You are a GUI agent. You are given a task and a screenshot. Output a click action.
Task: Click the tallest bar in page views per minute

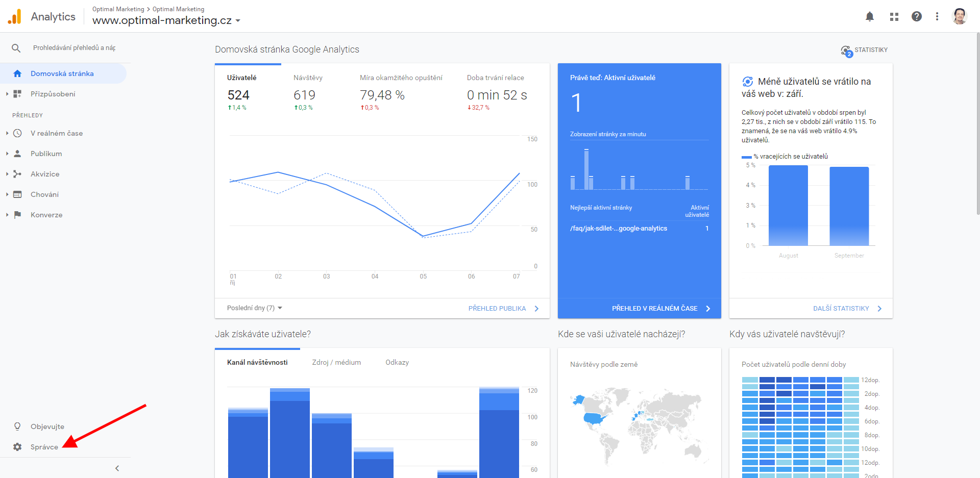[x=586, y=169]
